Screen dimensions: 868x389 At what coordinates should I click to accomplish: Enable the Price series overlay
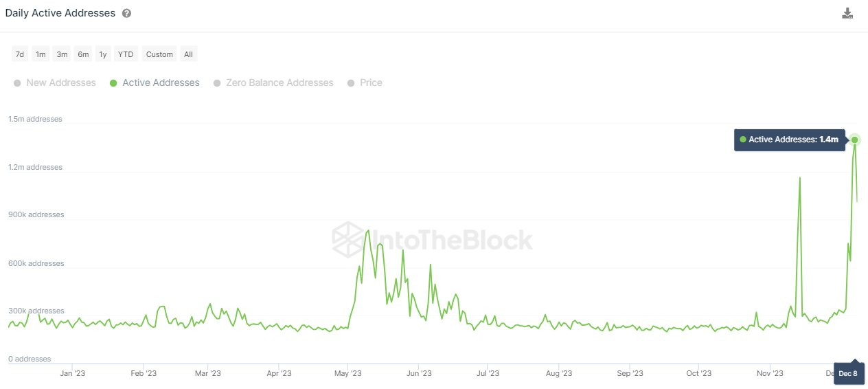[x=365, y=82]
